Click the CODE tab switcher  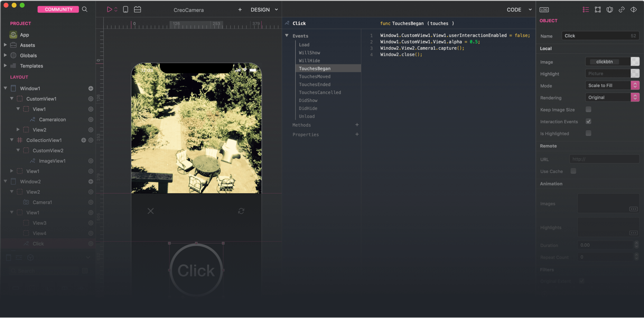(515, 9)
